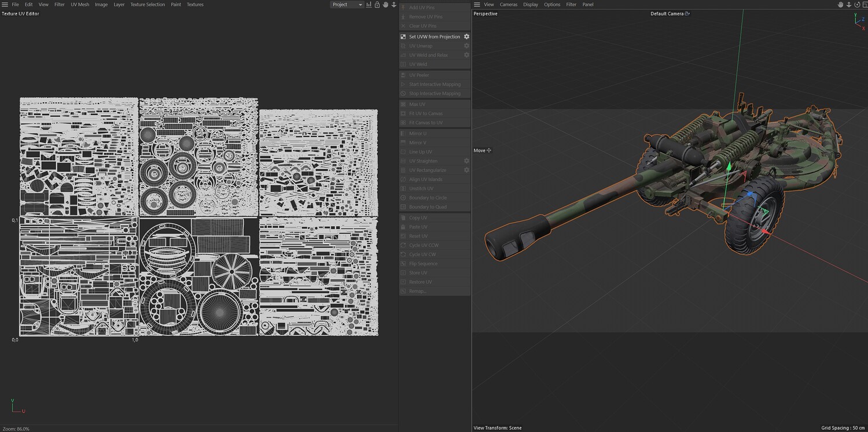Open Set UVW from Projection settings gear
868x432 pixels.
466,36
